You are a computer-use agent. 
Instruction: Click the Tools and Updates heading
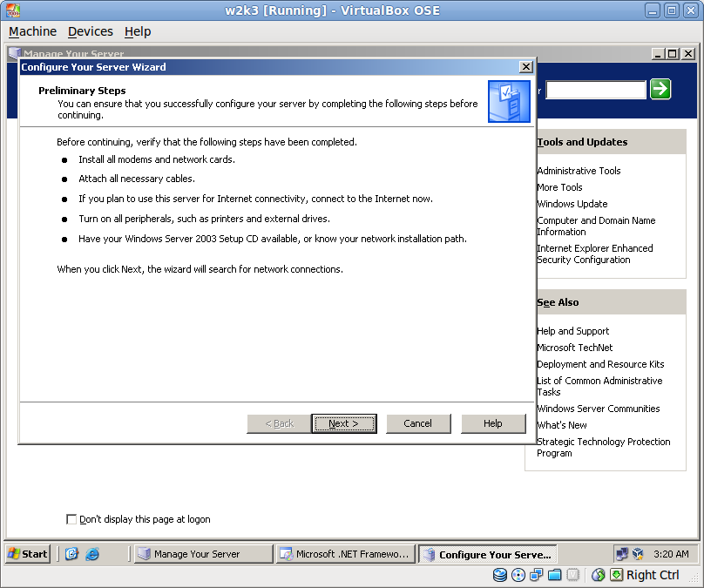tap(582, 142)
